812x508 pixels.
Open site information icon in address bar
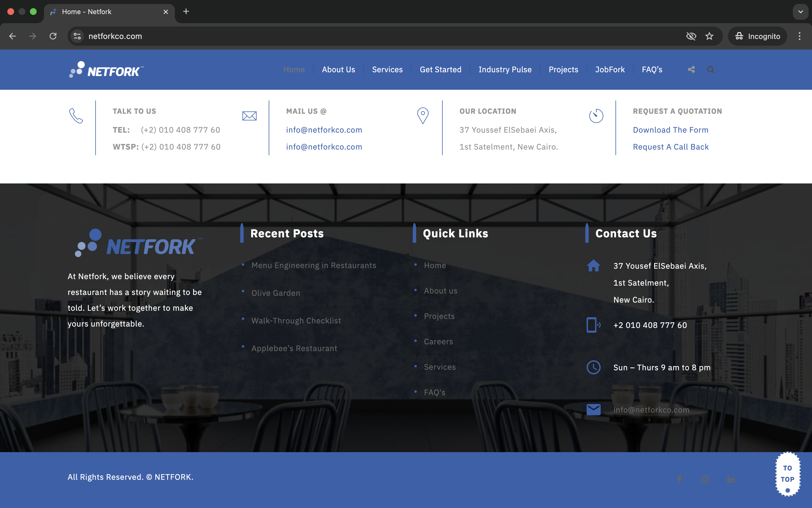click(x=77, y=36)
